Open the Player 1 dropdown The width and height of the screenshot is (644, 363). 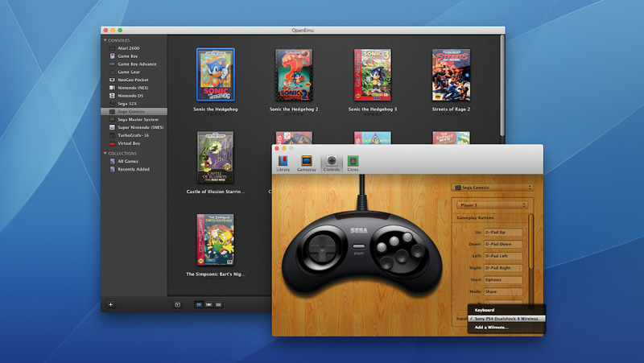coord(493,205)
